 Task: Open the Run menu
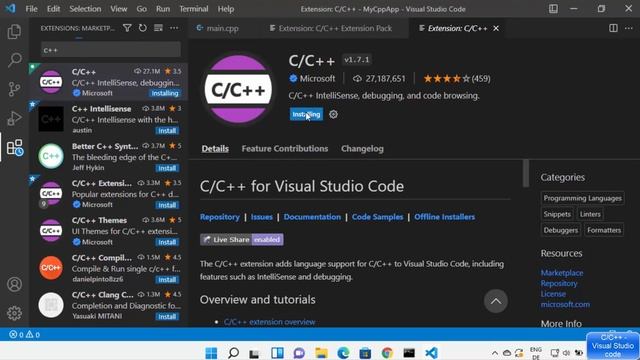[163, 9]
